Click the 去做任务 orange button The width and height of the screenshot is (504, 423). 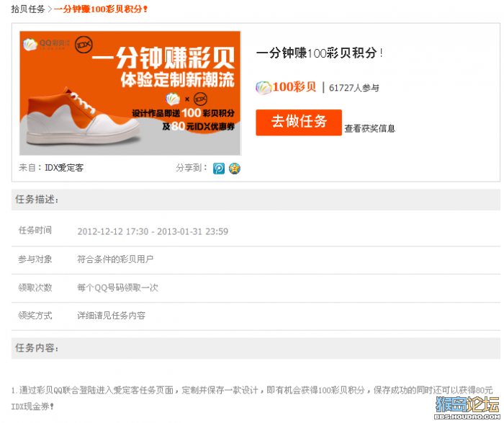pos(299,123)
